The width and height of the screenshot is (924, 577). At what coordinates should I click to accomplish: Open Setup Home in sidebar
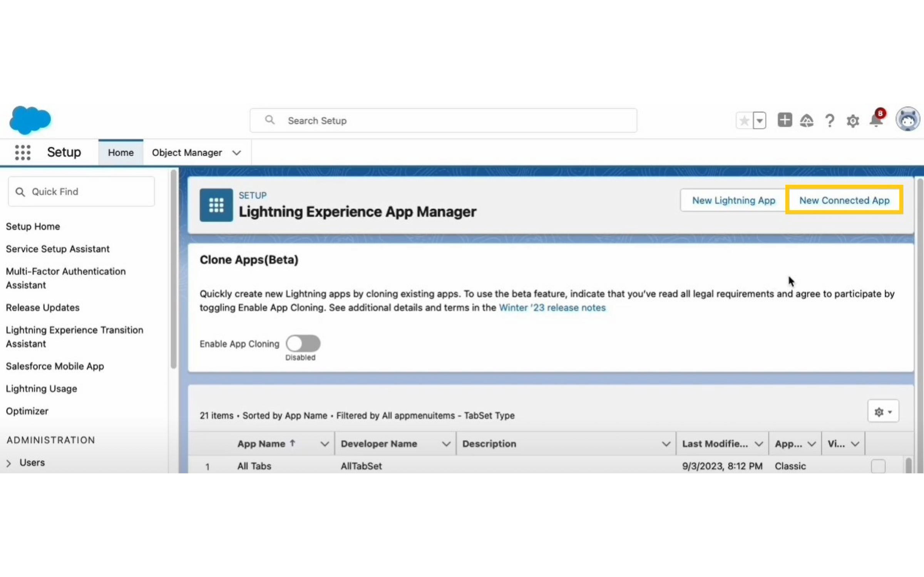(x=33, y=226)
